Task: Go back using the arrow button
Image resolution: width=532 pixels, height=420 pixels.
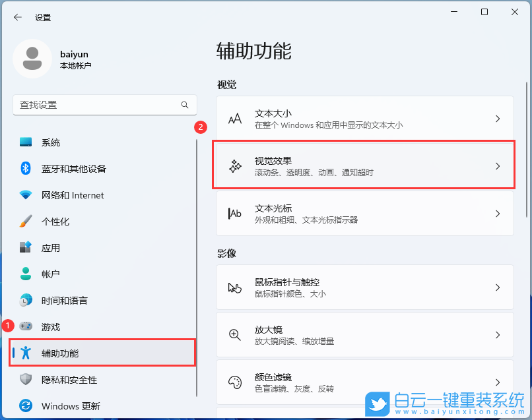Action: pos(18,18)
